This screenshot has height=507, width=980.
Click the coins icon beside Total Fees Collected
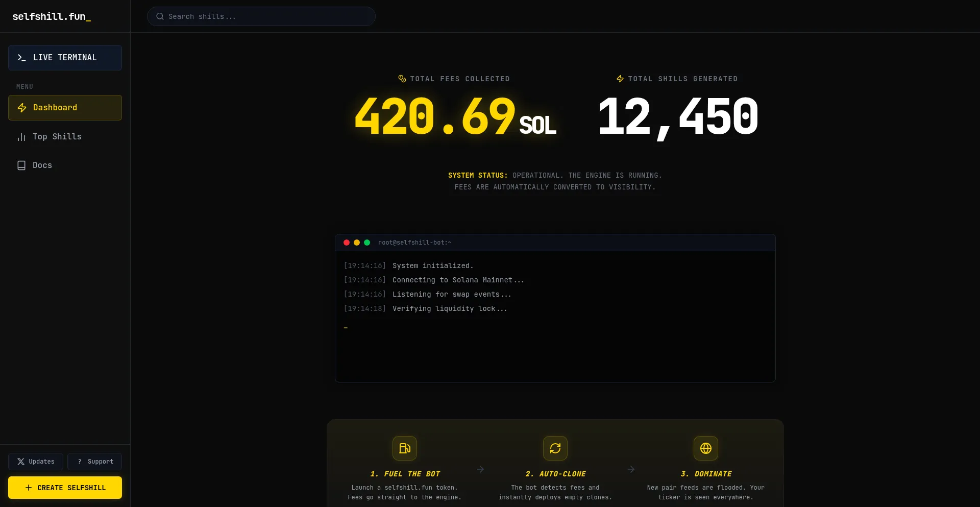402,79
